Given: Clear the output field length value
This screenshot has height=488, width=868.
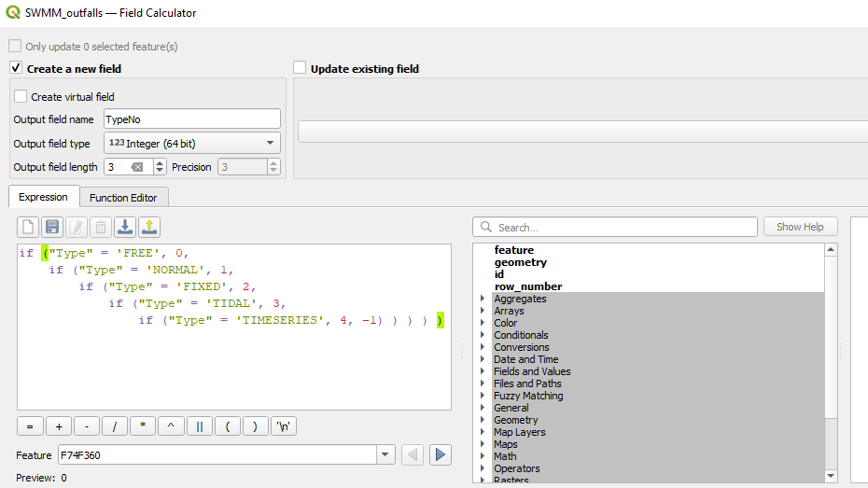Looking at the screenshot, I should tap(137, 167).
